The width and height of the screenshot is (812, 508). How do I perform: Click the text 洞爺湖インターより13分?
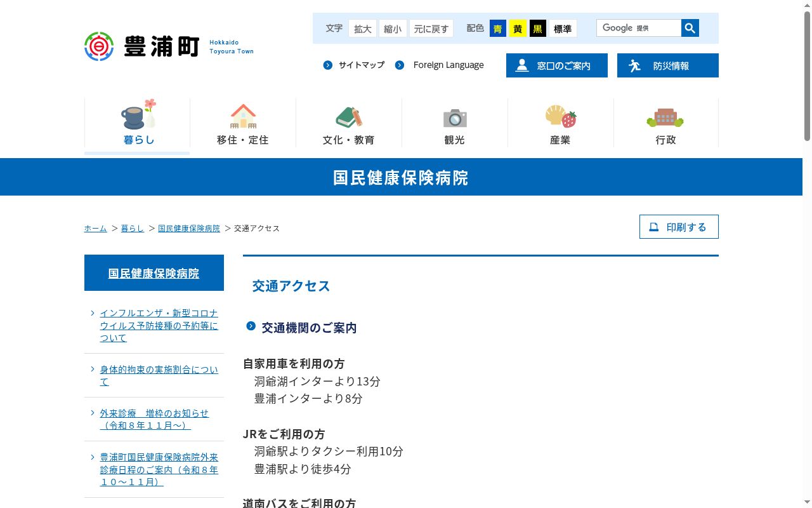coord(317,381)
